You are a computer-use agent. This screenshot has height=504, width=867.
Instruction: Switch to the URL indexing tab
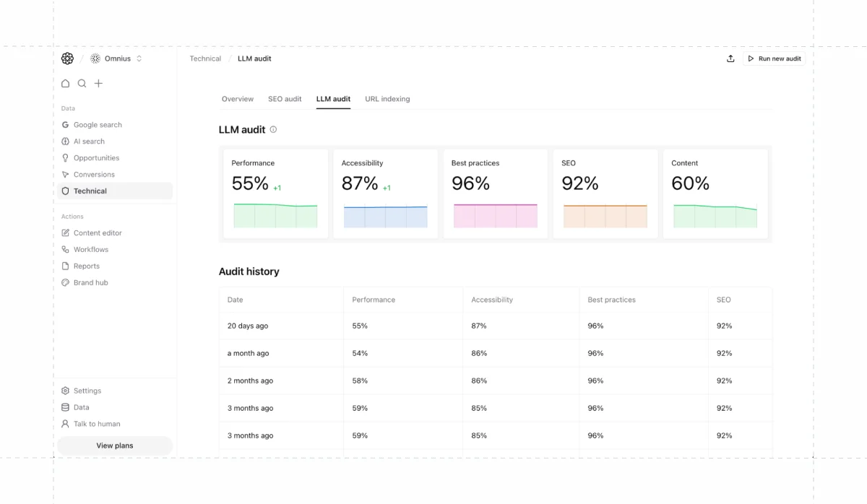pos(387,99)
